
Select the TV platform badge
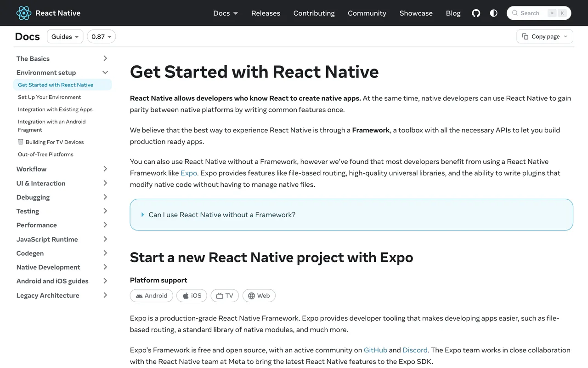225,295
